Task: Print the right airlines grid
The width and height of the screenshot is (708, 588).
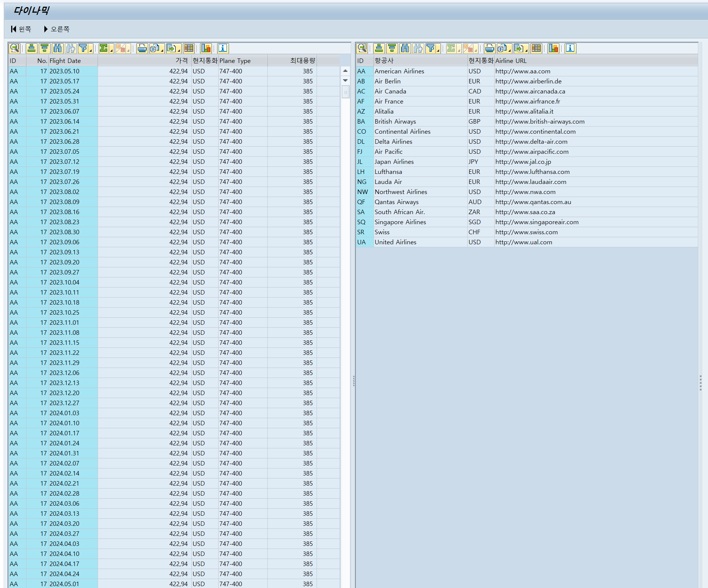Action: 489,48
